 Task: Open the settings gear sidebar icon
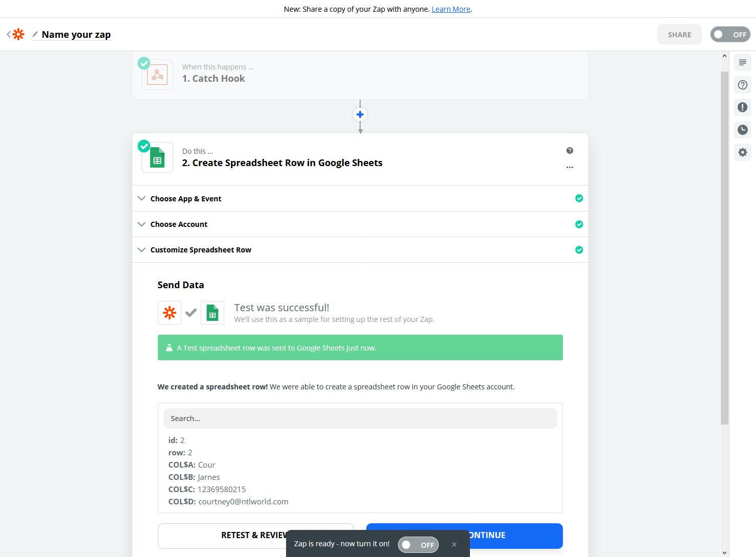pos(743,152)
